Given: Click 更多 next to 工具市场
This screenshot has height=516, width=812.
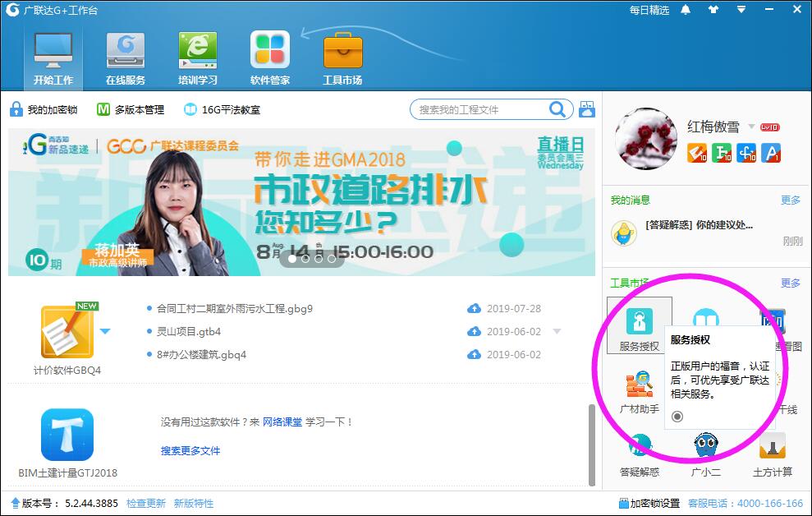Looking at the screenshot, I should (791, 283).
